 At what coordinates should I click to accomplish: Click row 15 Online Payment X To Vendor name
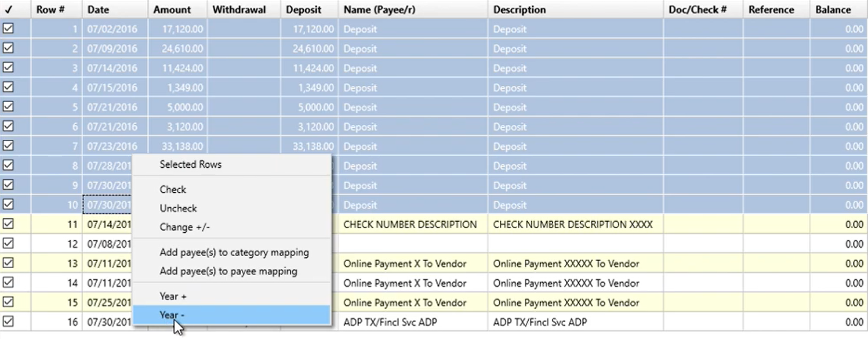[x=413, y=302]
